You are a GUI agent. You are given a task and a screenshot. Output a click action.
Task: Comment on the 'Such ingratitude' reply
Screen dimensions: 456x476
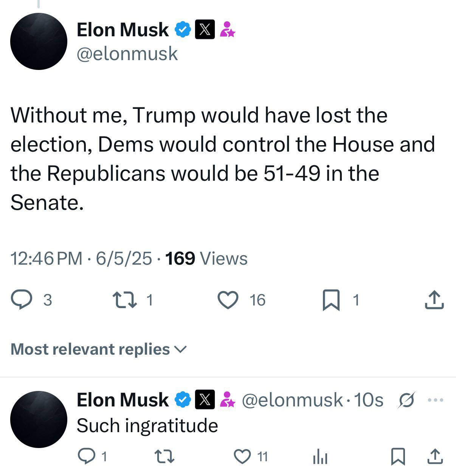[x=87, y=456]
